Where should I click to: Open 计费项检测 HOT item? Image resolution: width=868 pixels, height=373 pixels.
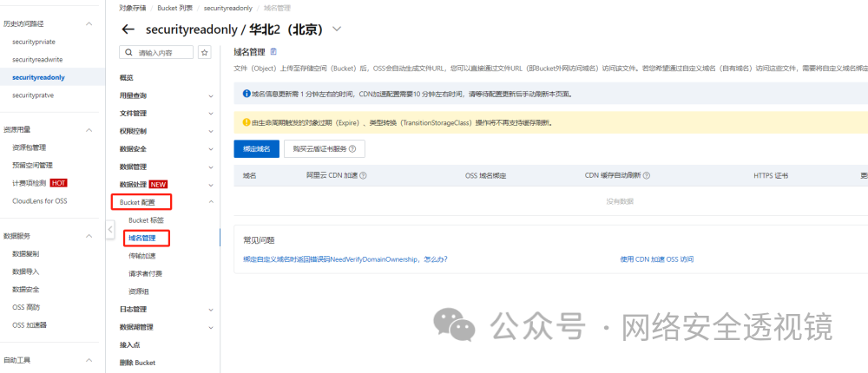[39, 183]
